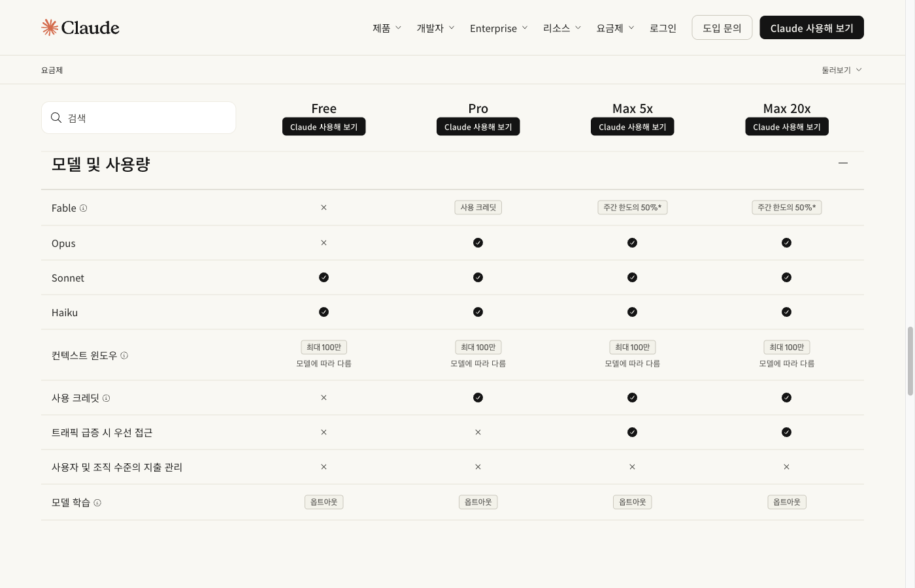Click the 사용 크레딧 badge under Pro

coord(478,208)
